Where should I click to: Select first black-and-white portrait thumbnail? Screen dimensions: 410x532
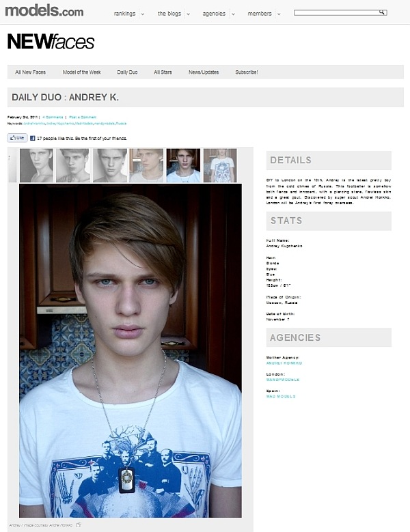click(x=36, y=165)
